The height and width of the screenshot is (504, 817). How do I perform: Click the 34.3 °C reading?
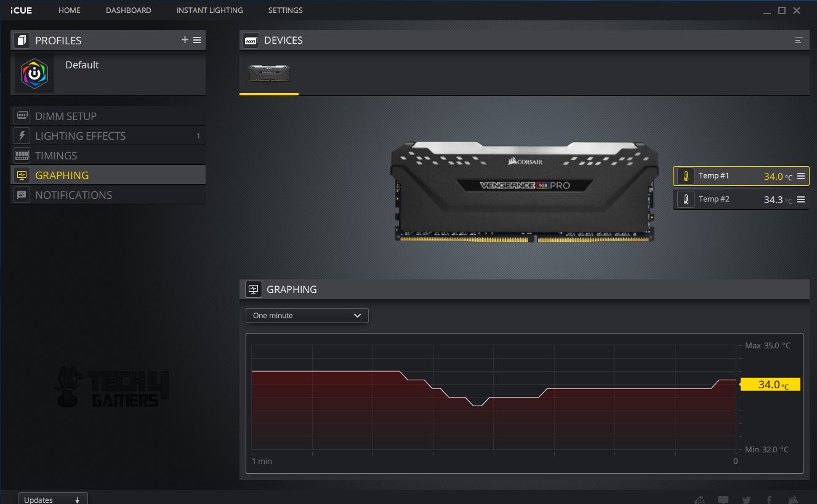[778, 200]
